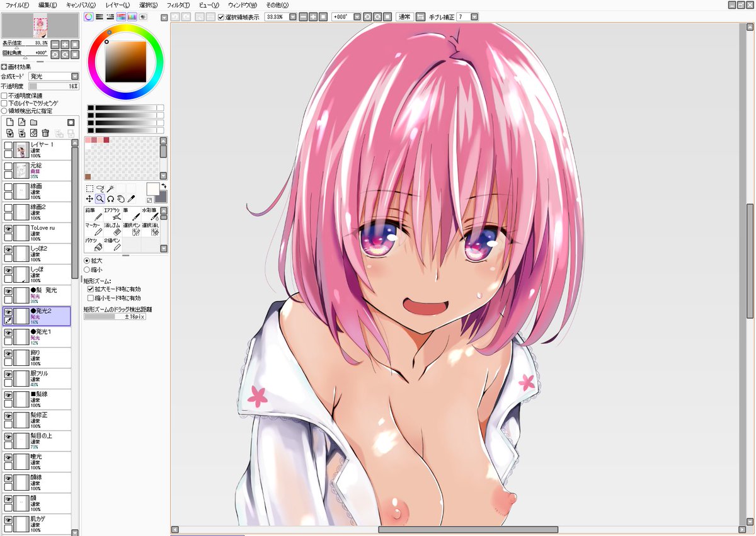Select the ●髪 発光 layer
This screenshot has height=536, width=756.
(x=37, y=295)
